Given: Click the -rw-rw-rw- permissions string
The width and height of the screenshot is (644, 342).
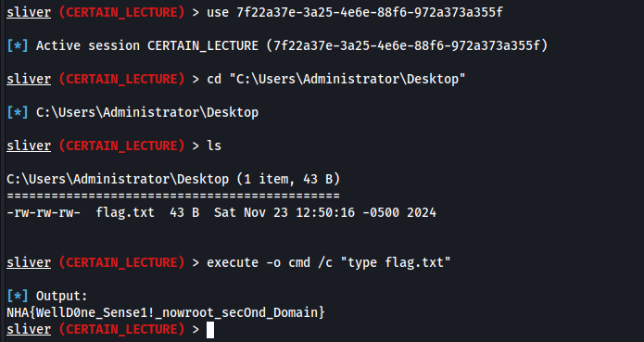Looking at the screenshot, I should coord(44,212).
